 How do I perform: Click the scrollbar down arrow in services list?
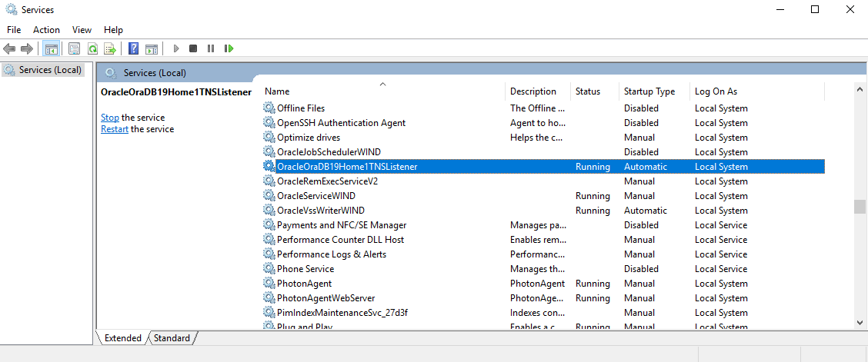[x=859, y=322]
